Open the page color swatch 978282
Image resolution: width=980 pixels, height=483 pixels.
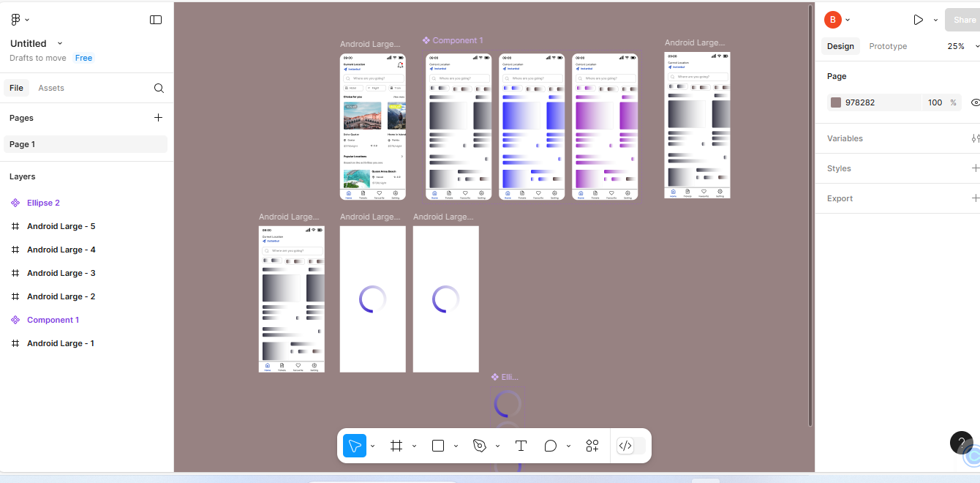click(x=836, y=102)
